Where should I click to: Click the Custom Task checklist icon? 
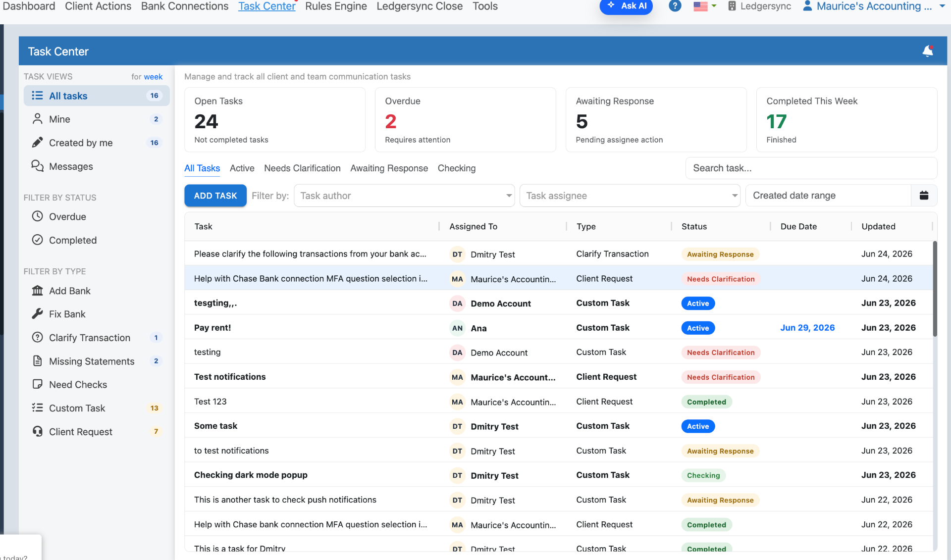[x=37, y=408]
